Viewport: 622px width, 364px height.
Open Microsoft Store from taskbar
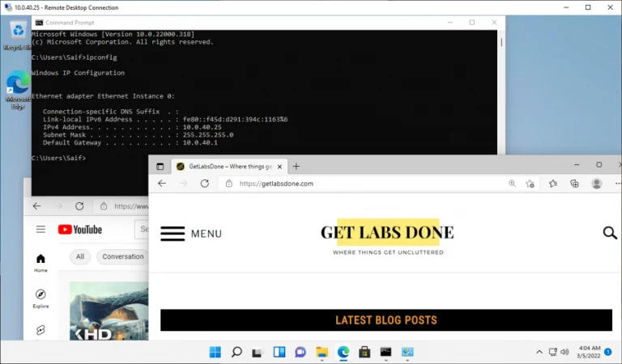coord(364,352)
